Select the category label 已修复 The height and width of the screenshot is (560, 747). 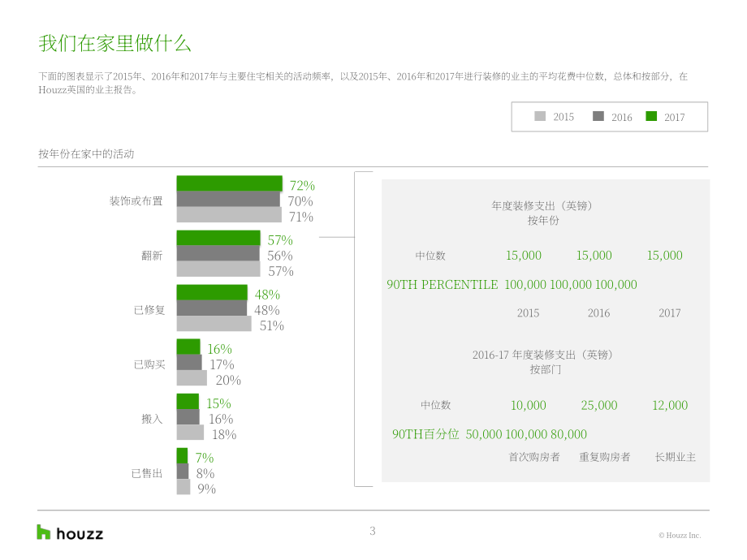click(149, 310)
